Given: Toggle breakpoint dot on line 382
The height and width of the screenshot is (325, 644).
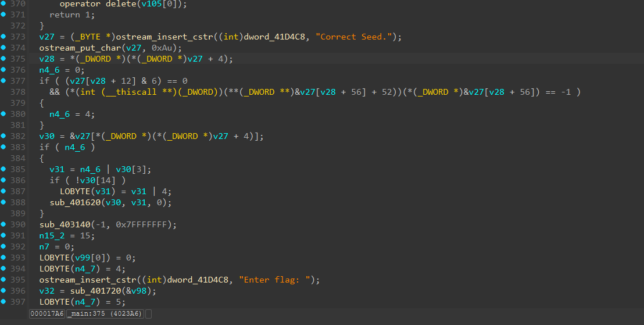Looking at the screenshot, I should pyautogui.click(x=3, y=136).
